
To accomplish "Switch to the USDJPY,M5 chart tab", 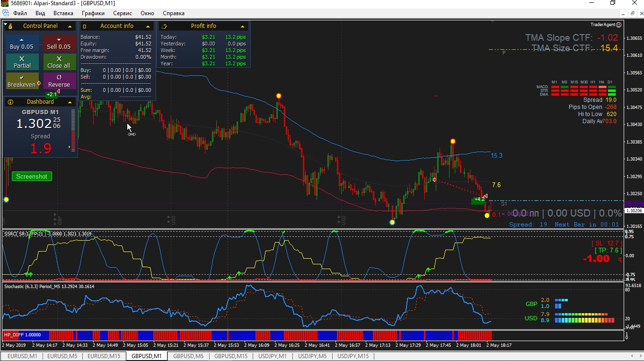I will tap(312, 356).
